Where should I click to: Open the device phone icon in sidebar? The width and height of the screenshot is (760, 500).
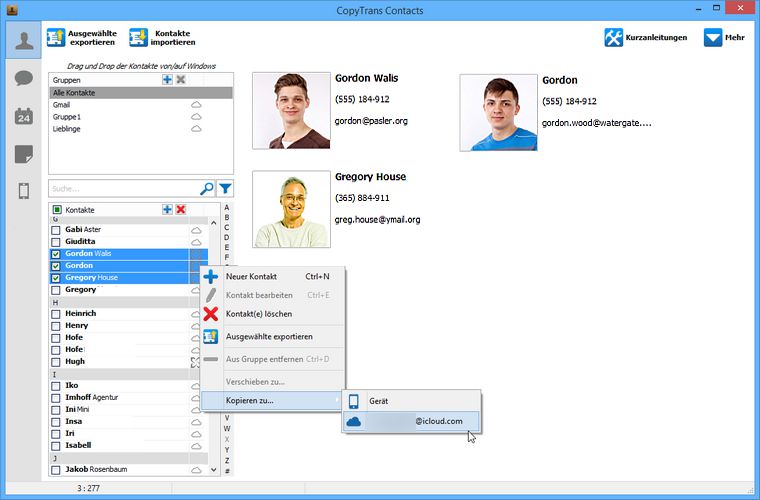(x=24, y=191)
